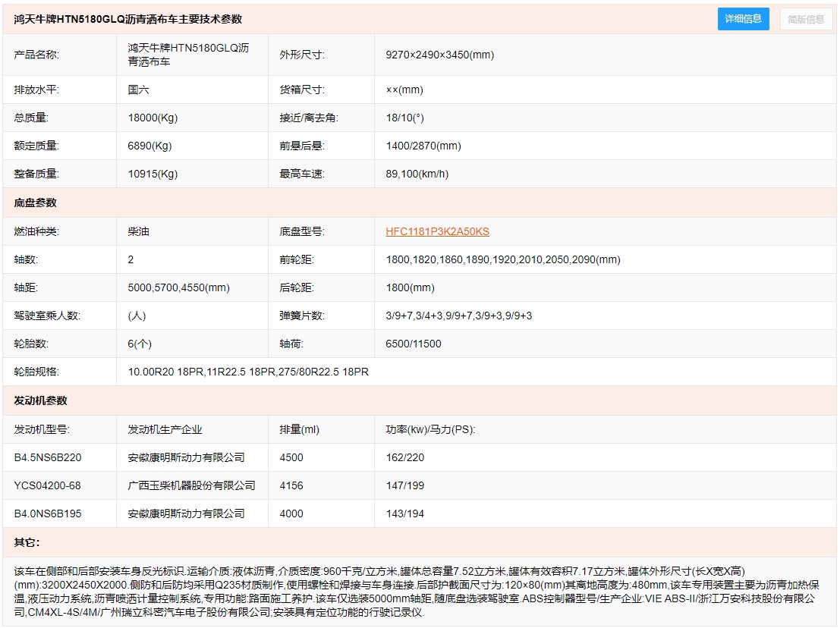
Task: Select displacement value 4000
Action: pyautogui.click(x=291, y=513)
